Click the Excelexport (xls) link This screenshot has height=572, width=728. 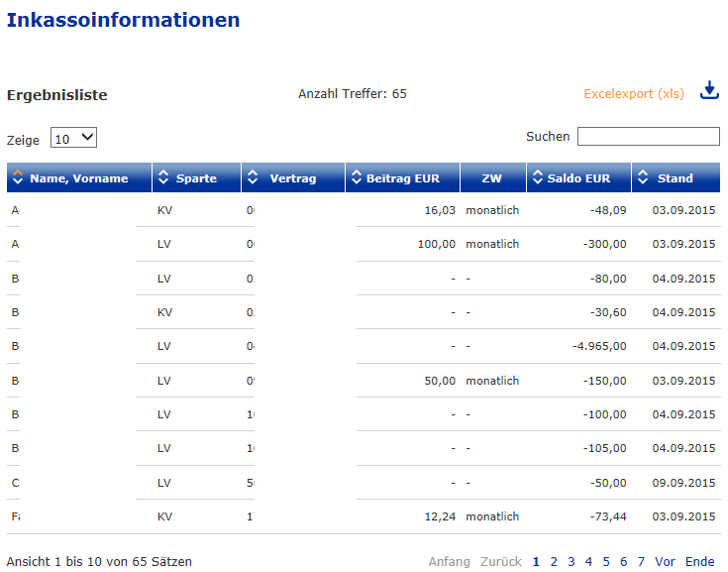click(x=634, y=94)
